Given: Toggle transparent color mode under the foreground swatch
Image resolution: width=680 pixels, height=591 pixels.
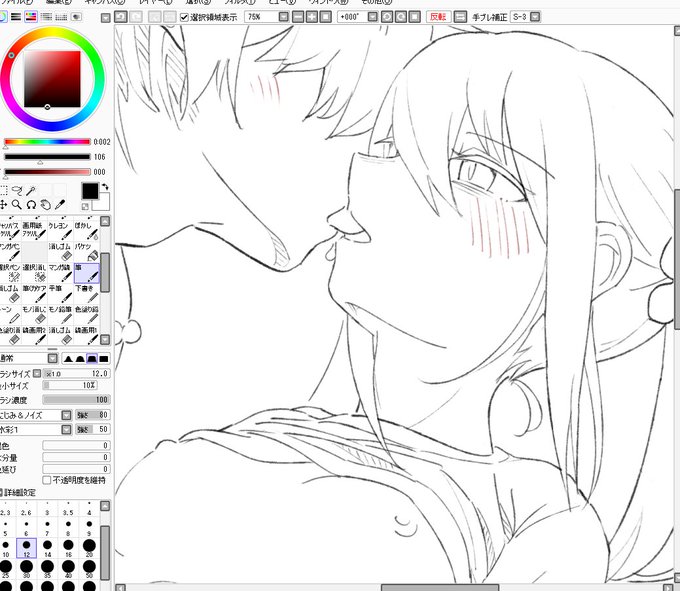Looking at the screenshot, I should tap(85, 206).
